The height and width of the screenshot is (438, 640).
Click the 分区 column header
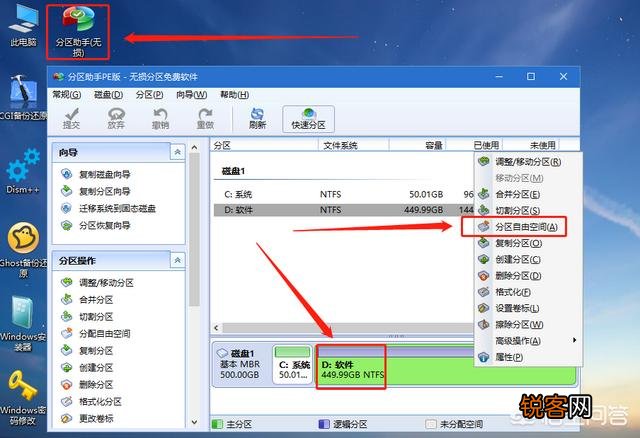pyautogui.click(x=264, y=145)
